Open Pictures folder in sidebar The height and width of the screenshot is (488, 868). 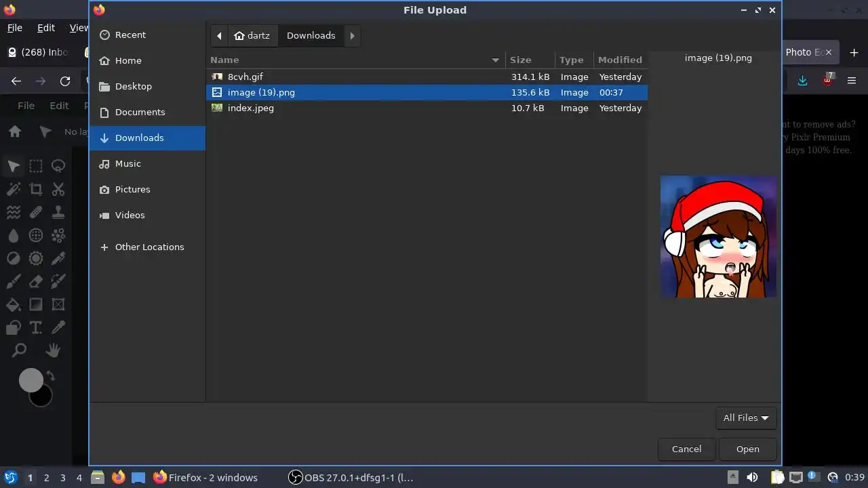coord(147,189)
